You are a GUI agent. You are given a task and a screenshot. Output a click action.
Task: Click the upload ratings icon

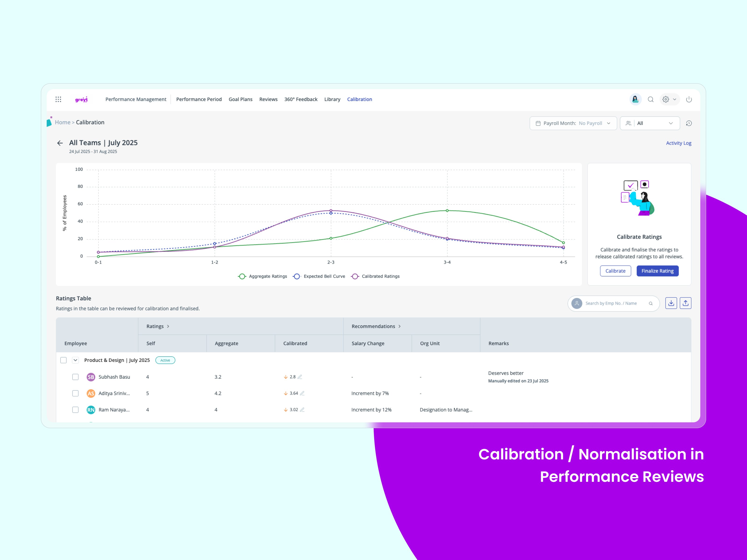click(x=685, y=303)
